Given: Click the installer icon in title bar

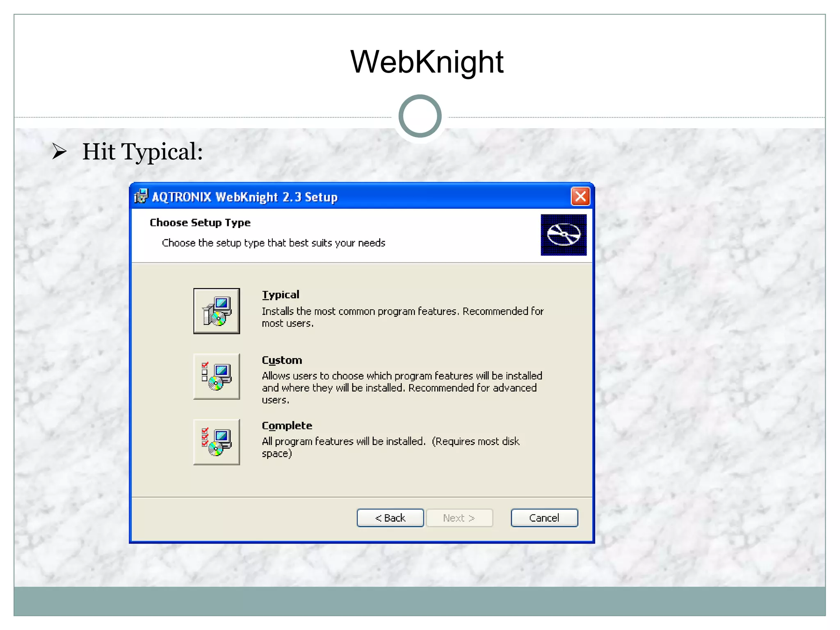Looking at the screenshot, I should pos(141,196).
